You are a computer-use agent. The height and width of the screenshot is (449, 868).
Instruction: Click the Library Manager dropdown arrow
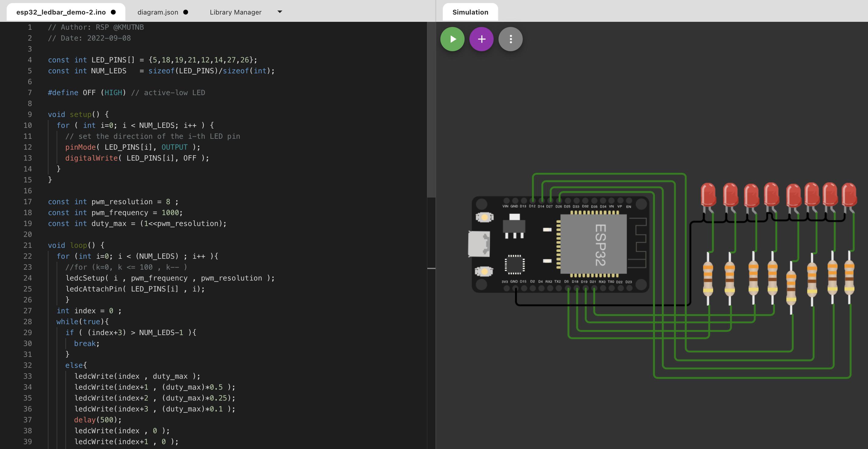point(279,12)
